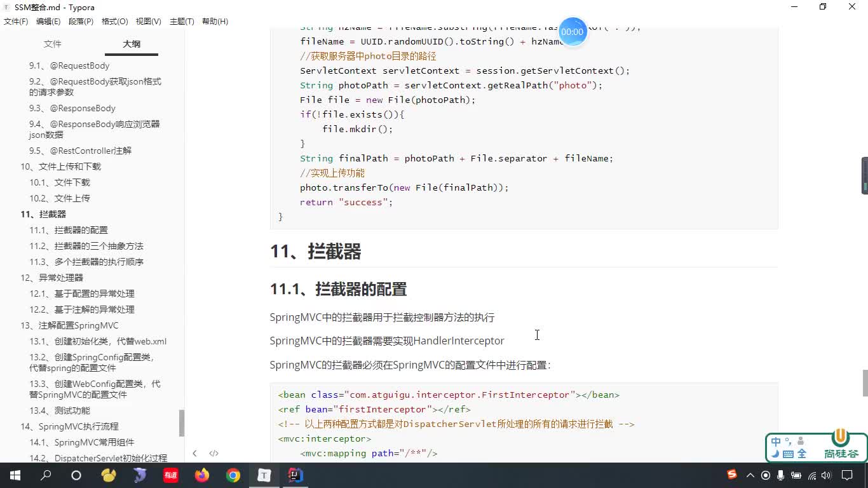
Task: Jump to 9.3、@ResponseBody outline item
Action: 72,108
